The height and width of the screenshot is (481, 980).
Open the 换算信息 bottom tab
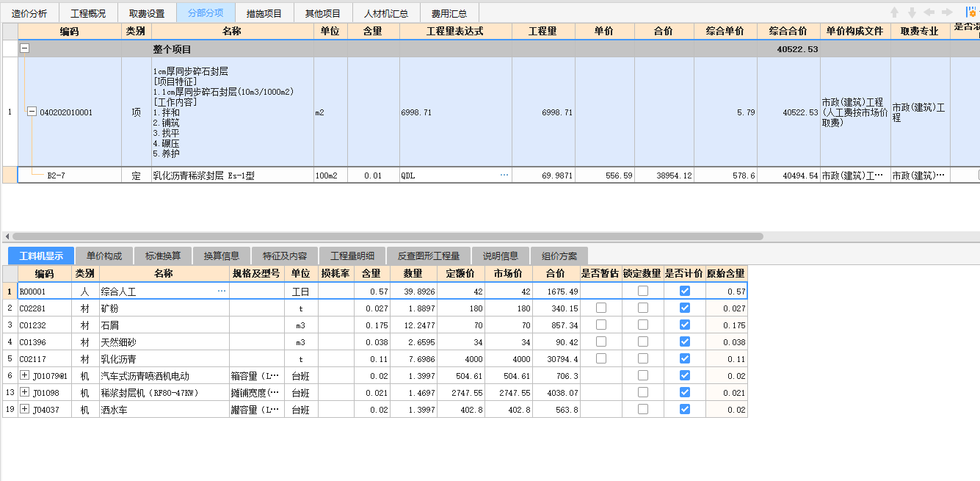pyautogui.click(x=222, y=256)
